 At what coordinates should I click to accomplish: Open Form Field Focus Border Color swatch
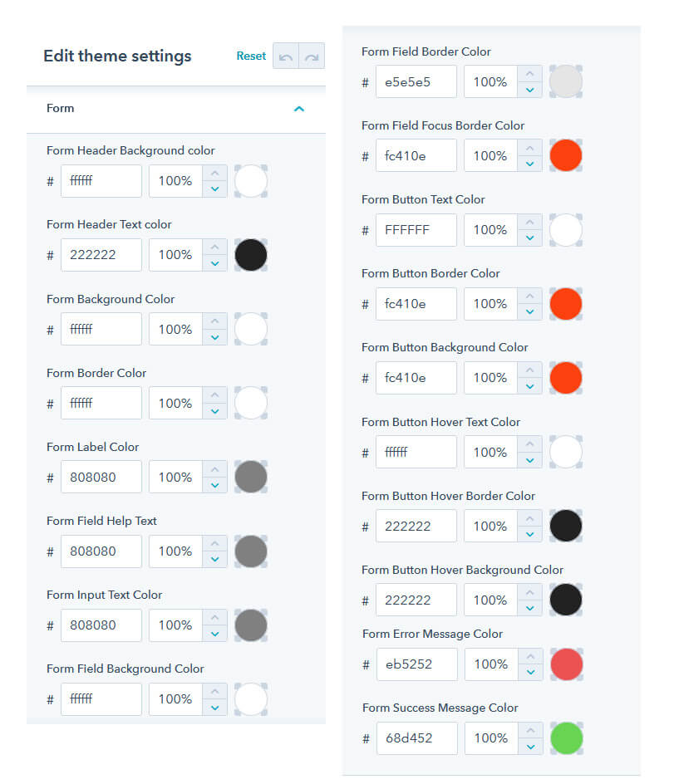(566, 155)
